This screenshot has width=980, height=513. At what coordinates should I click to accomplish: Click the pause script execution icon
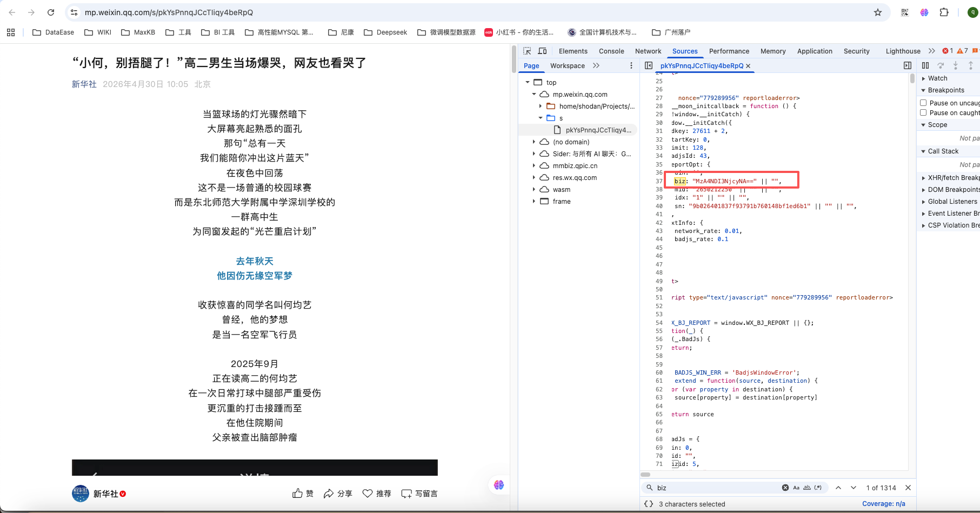tap(925, 65)
